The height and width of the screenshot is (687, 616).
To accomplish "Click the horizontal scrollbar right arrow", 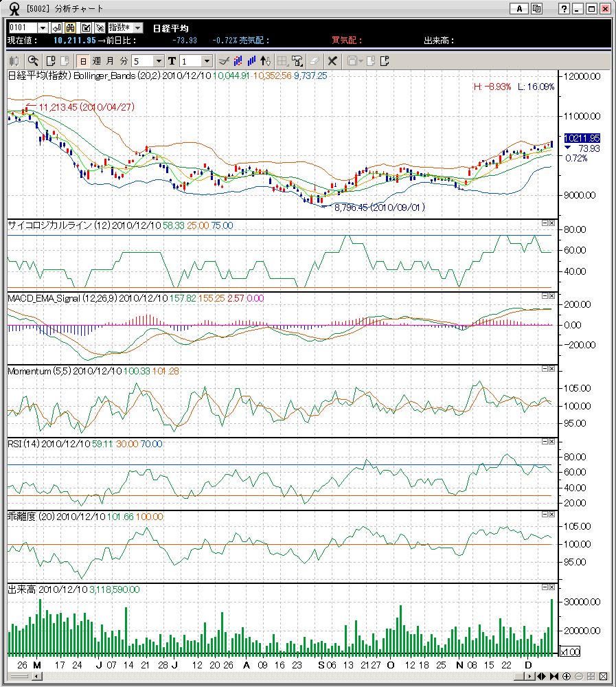I will 531,676.
